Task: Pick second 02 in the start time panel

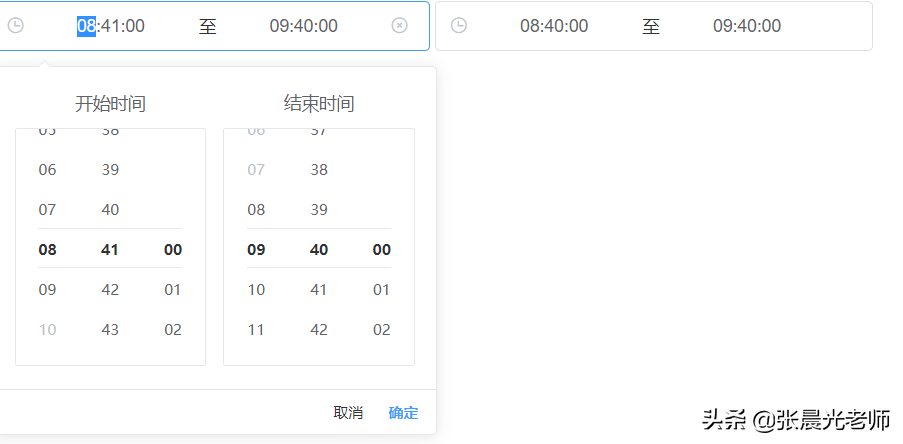Action: [x=173, y=330]
